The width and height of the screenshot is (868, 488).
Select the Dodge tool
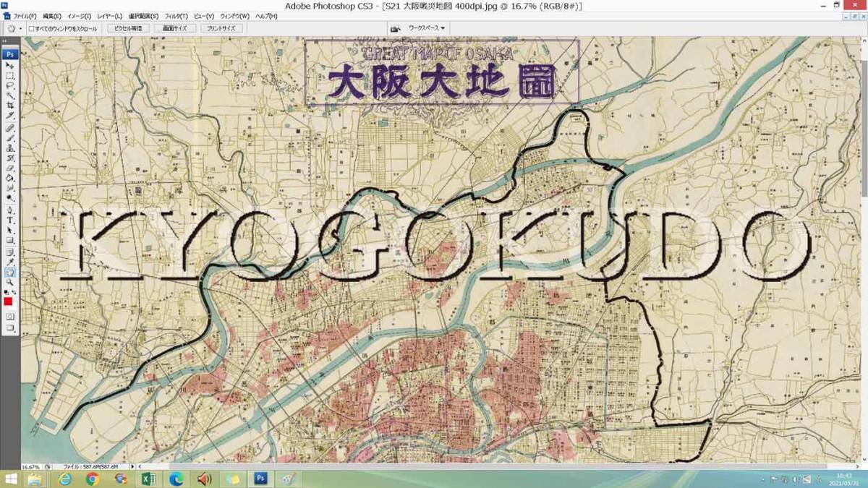tap(10, 197)
